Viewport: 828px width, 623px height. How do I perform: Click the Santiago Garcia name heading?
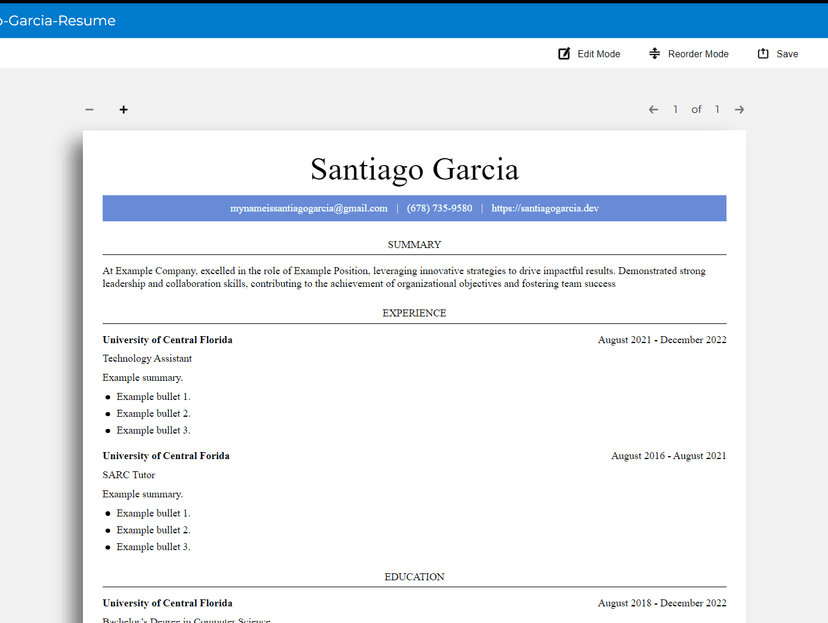(x=415, y=169)
